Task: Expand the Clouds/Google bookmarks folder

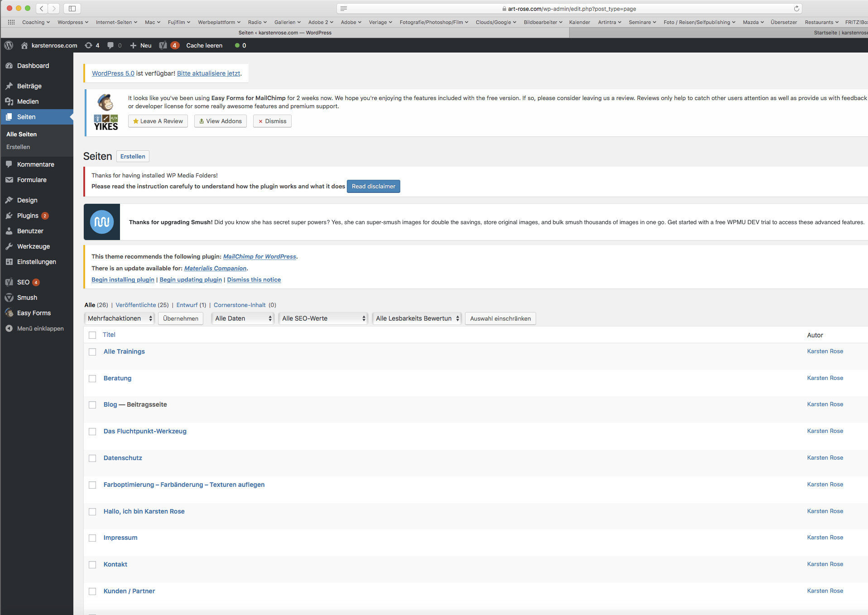Action: (x=496, y=22)
